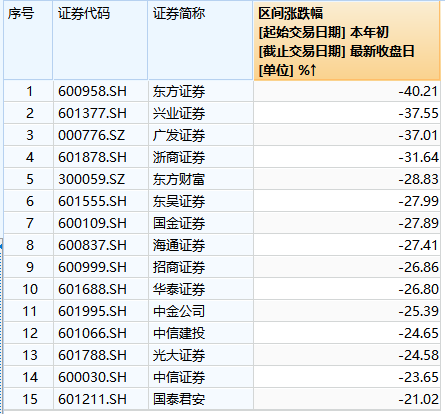
Task: Select the 国泰君安 name cell
Action: (179, 399)
